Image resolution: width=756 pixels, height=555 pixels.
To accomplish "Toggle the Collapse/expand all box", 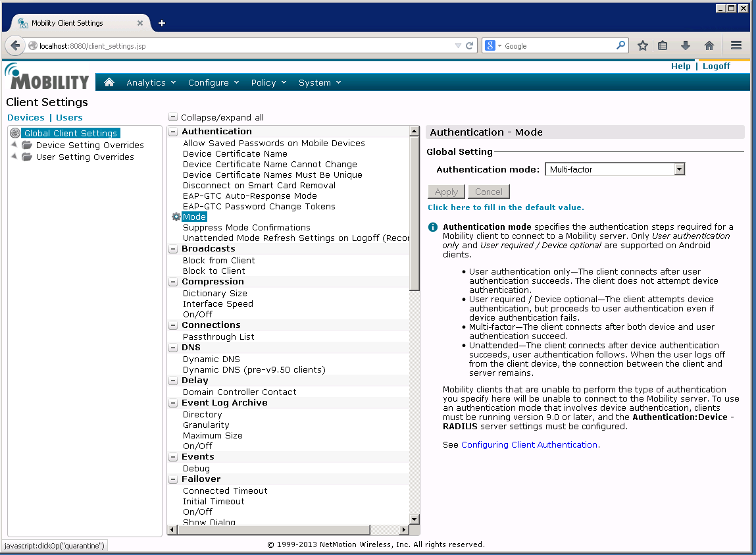I will click(x=173, y=117).
